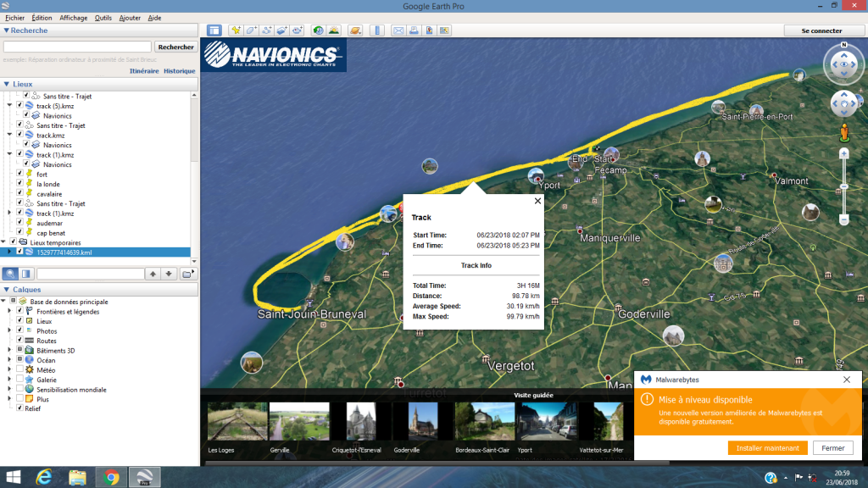Move the selected place down with the arrow
Viewport: 868px width, 488px height.
[169, 274]
